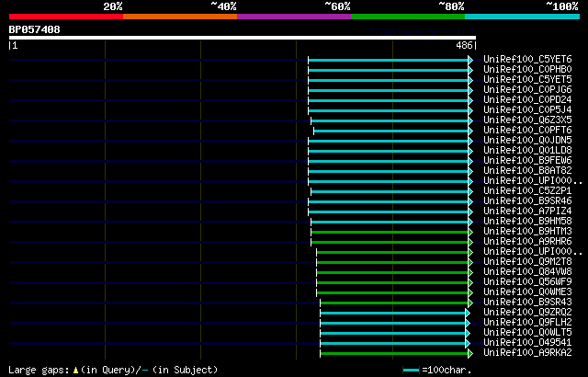Click the cyan alignment bar for C0PFT6

coord(391,131)
